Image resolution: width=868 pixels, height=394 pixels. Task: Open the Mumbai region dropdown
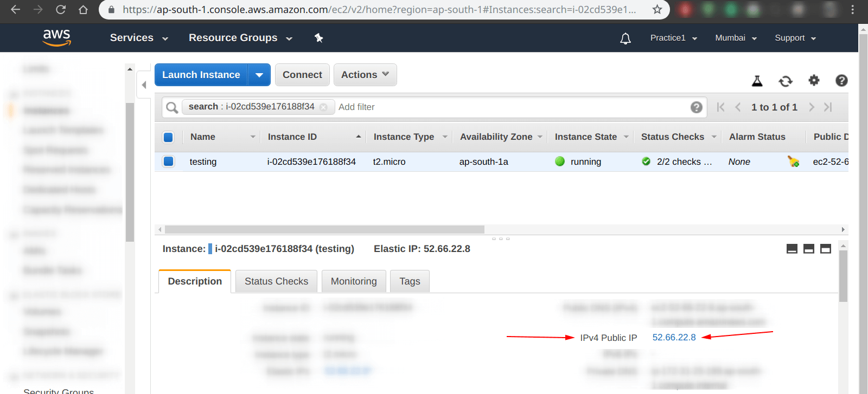pos(736,38)
